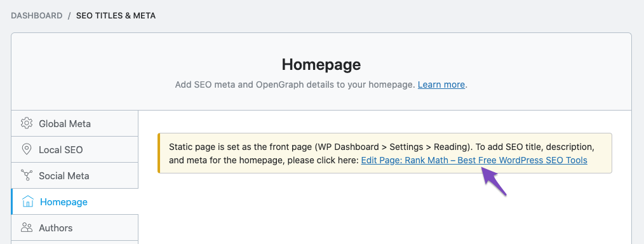
Task: Select the Social Meta tab
Action: click(x=75, y=175)
